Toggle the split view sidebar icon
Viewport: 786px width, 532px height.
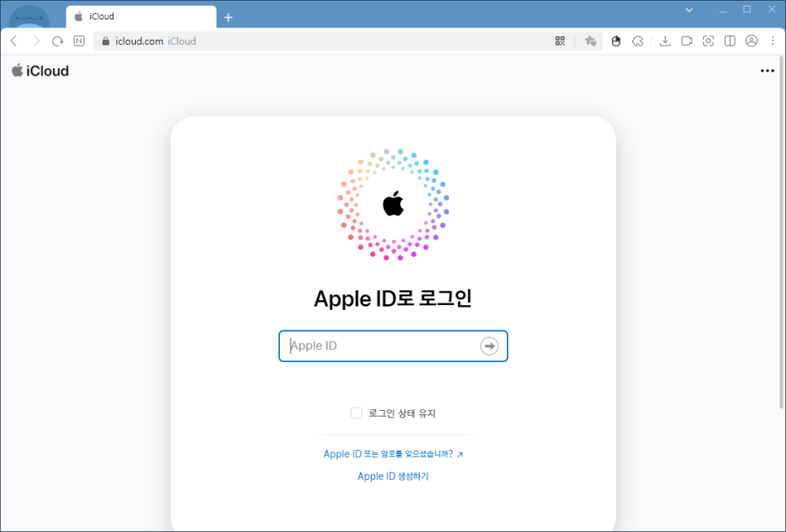pyautogui.click(x=730, y=41)
